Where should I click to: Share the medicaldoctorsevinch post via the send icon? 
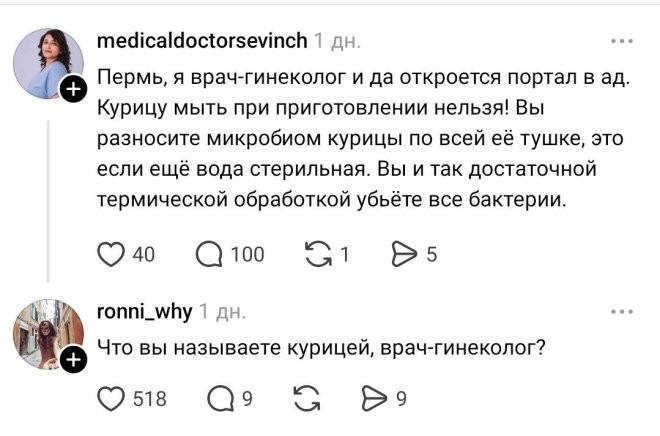(404, 254)
